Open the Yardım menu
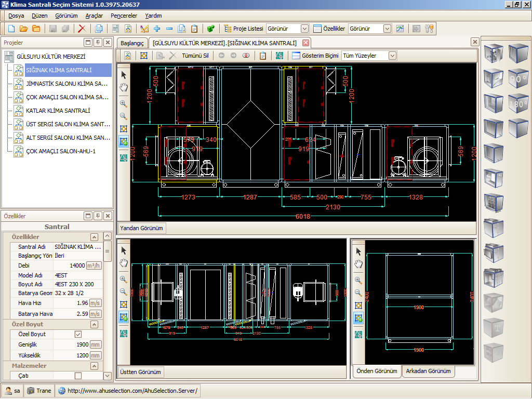Screen dimensions: 532x399 (x=153, y=16)
